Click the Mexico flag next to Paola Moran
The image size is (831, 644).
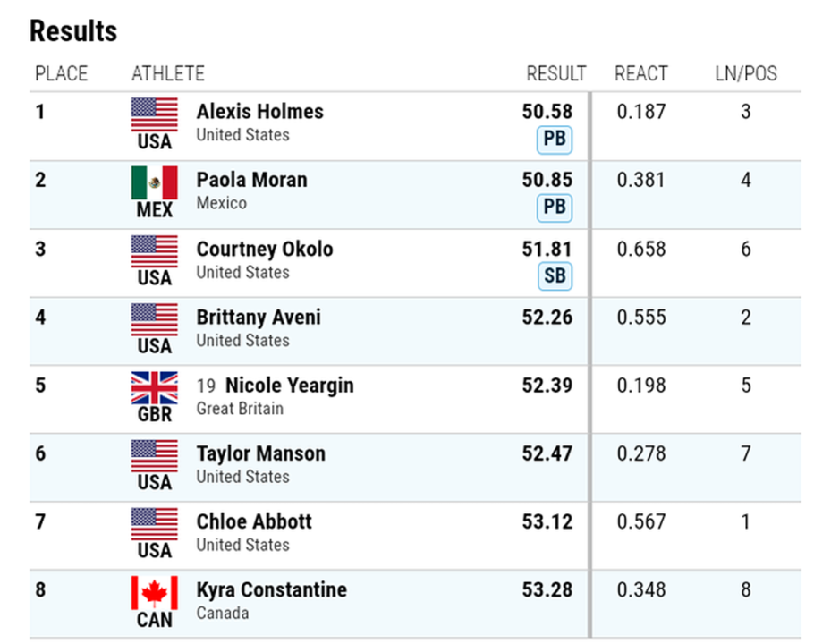[155, 182]
